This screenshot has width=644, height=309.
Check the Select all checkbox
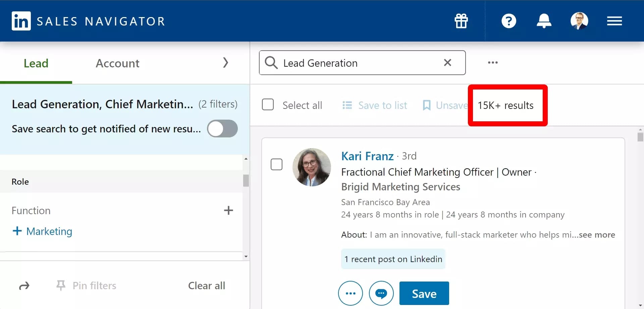click(x=268, y=104)
